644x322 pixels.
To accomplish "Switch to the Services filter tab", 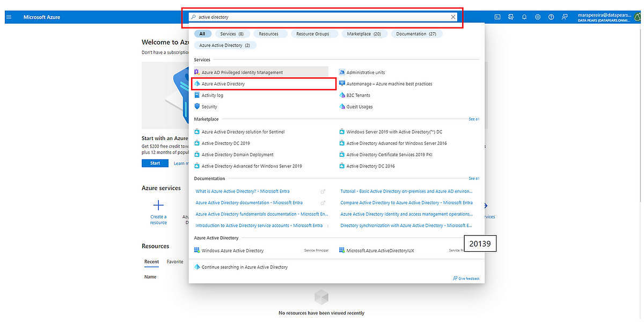I will point(232,33).
